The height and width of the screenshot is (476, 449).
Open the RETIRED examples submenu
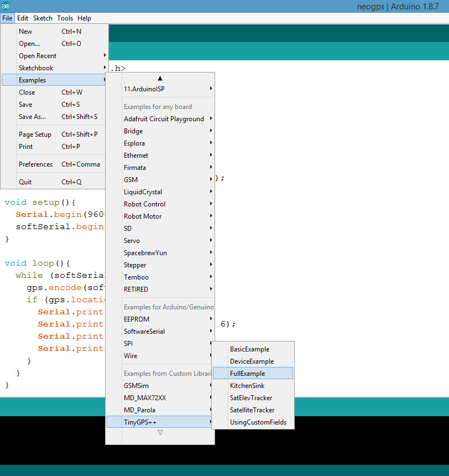point(160,289)
